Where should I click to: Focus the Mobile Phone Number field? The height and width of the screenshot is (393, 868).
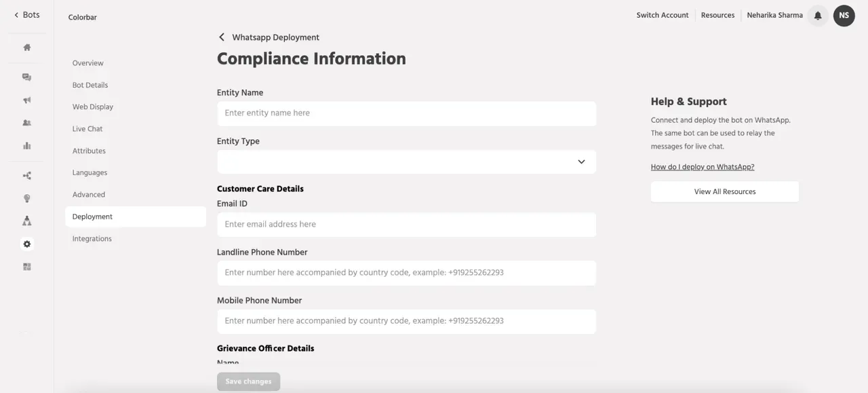(x=406, y=321)
